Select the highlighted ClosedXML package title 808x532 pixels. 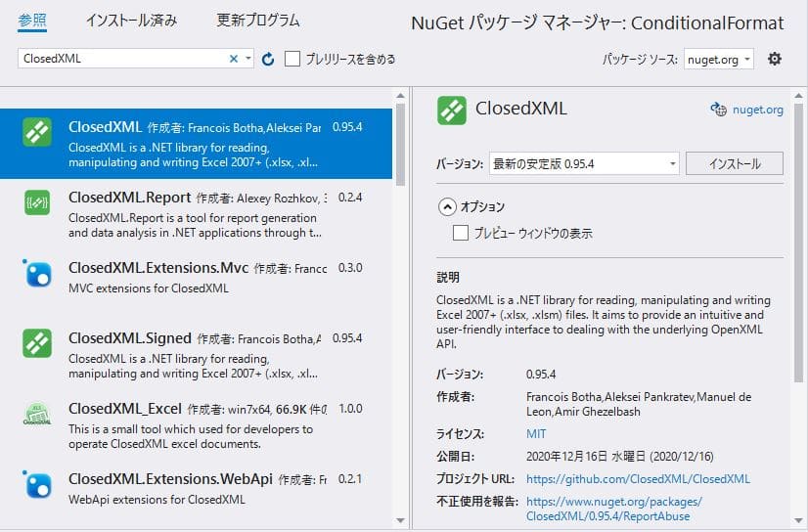click(105, 127)
